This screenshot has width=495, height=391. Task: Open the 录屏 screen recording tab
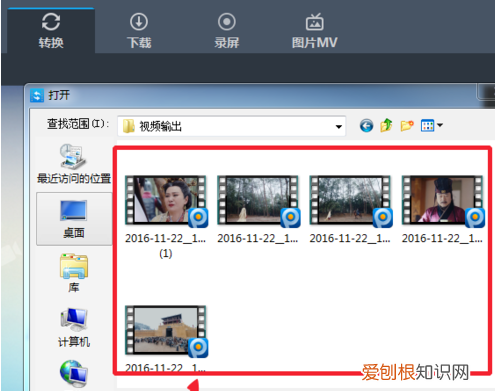click(227, 31)
